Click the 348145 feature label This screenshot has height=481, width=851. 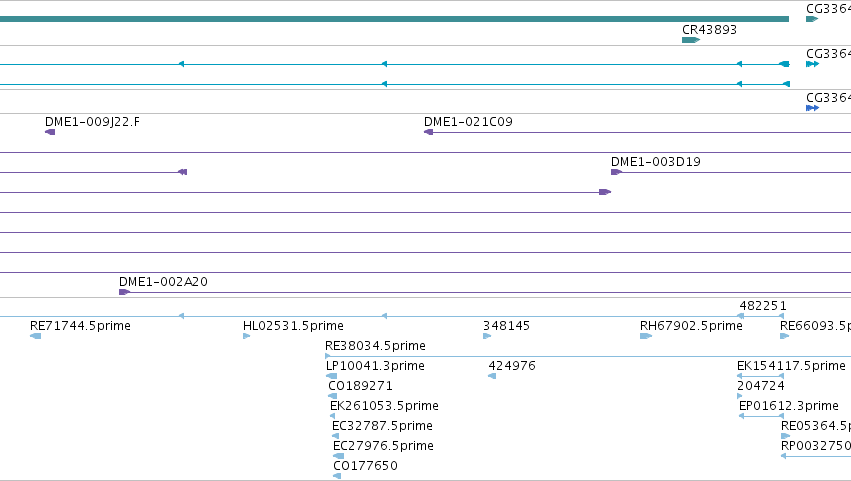506,326
